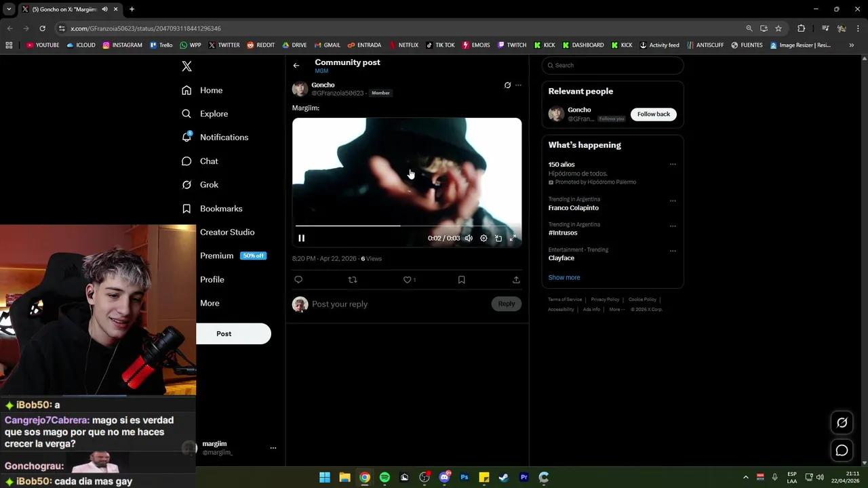Open the YOUTUBE bookmark
This screenshot has height=488, width=868.
pyautogui.click(x=43, y=45)
